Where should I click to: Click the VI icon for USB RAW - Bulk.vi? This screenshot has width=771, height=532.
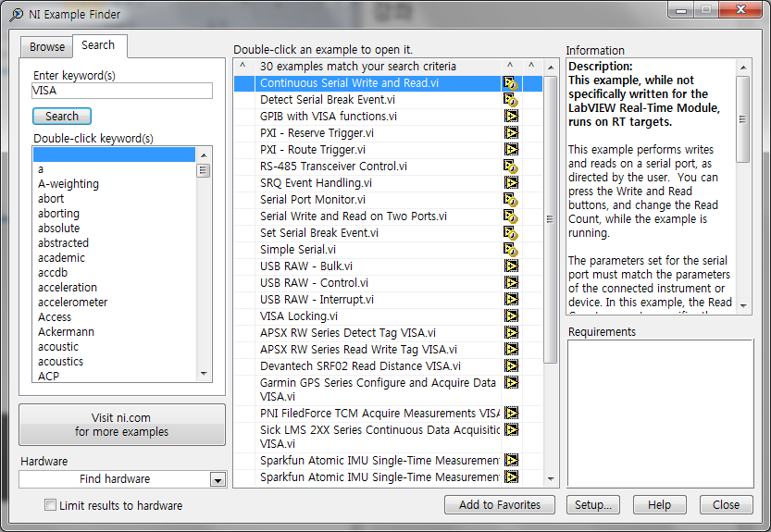tap(511, 266)
